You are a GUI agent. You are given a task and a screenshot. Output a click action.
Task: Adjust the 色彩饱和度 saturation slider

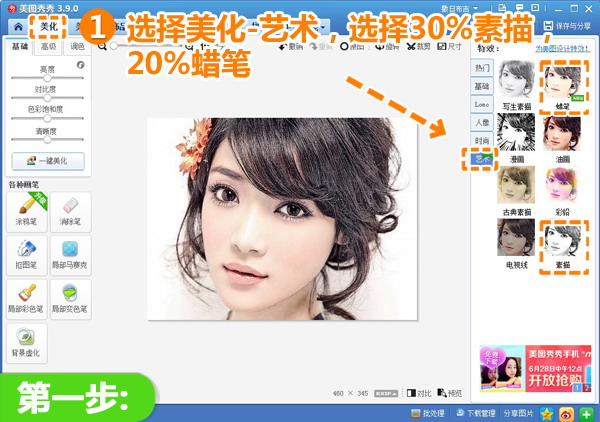tap(47, 118)
